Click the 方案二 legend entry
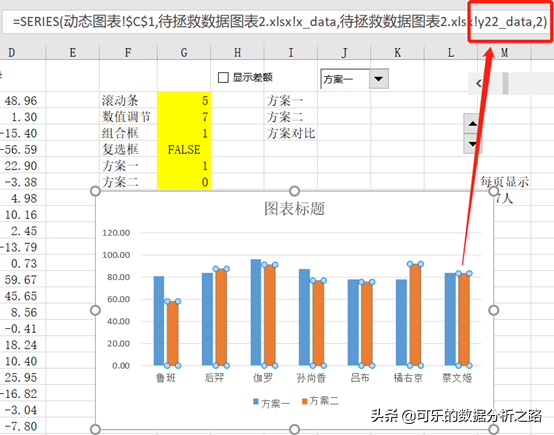Viewport: 554px width, 435px height. click(x=320, y=401)
